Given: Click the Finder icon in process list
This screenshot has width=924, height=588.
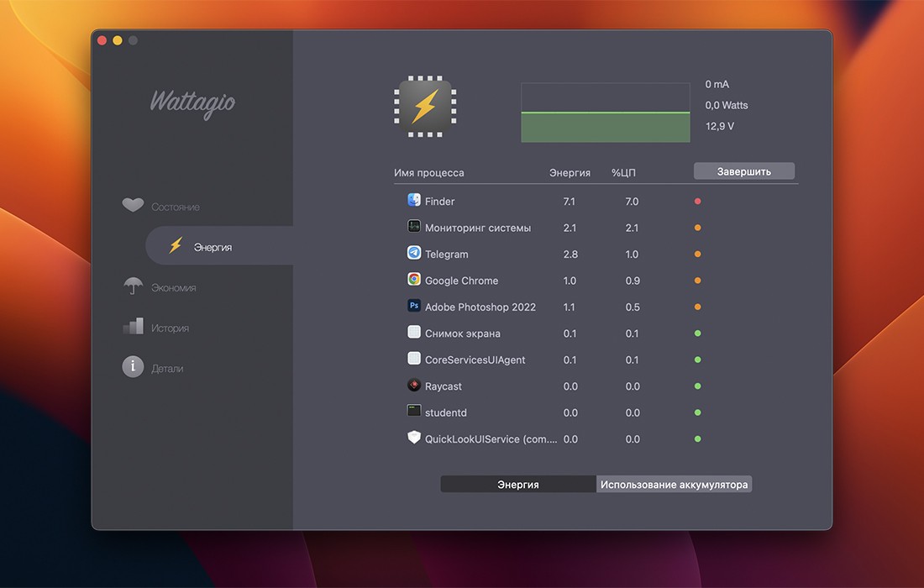Looking at the screenshot, I should coord(413,201).
